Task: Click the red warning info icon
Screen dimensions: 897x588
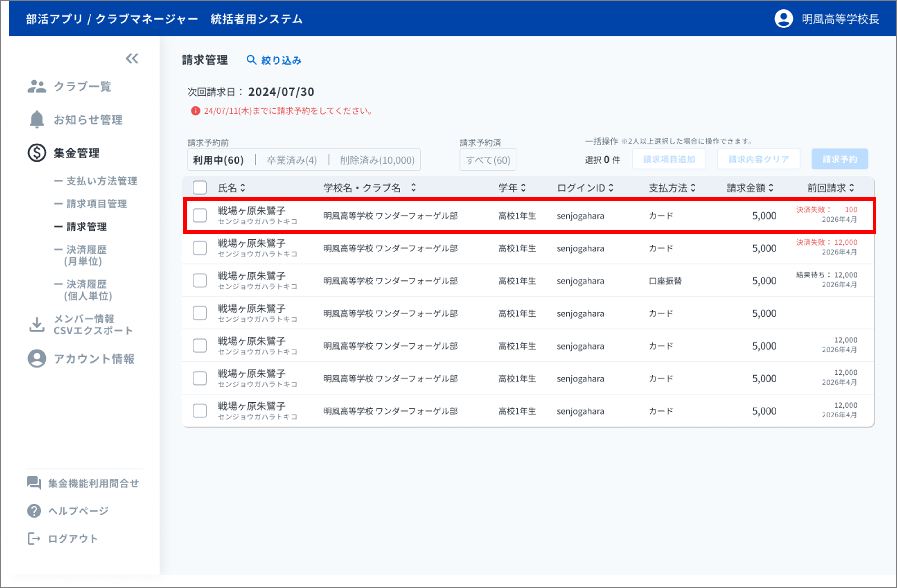Action: 195,111
